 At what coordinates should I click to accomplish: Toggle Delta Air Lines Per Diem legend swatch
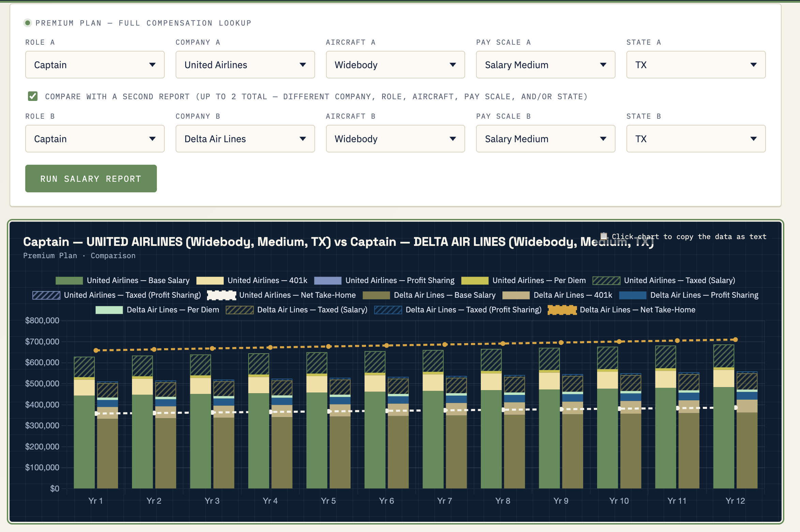pos(109,310)
